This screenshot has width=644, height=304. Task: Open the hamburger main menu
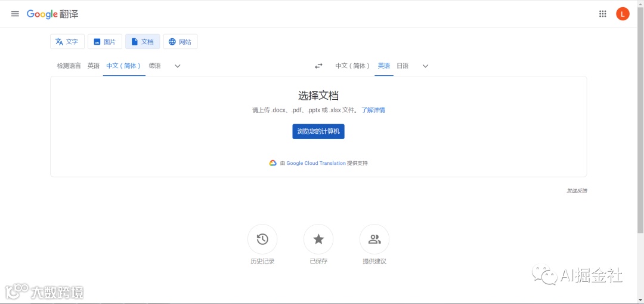click(x=15, y=14)
